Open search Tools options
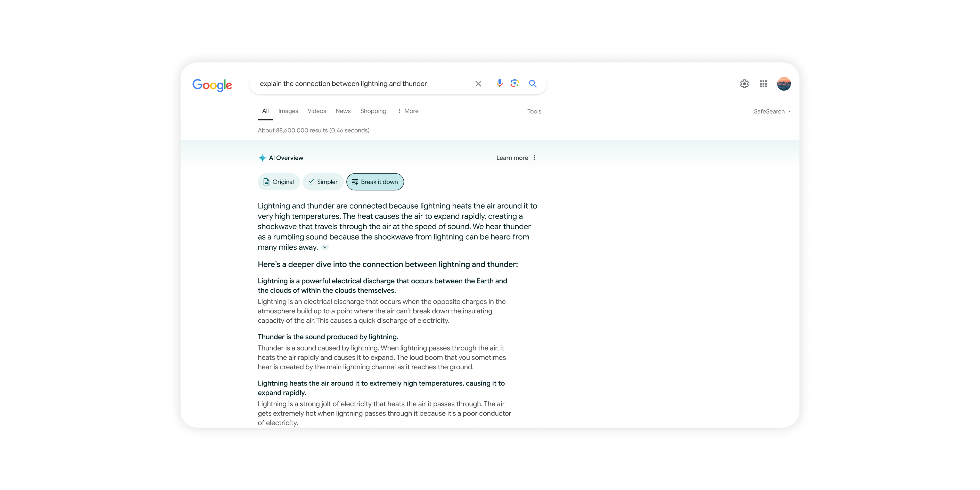Image resolution: width=980 pixels, height=490 pixels. tap(534, 111)
